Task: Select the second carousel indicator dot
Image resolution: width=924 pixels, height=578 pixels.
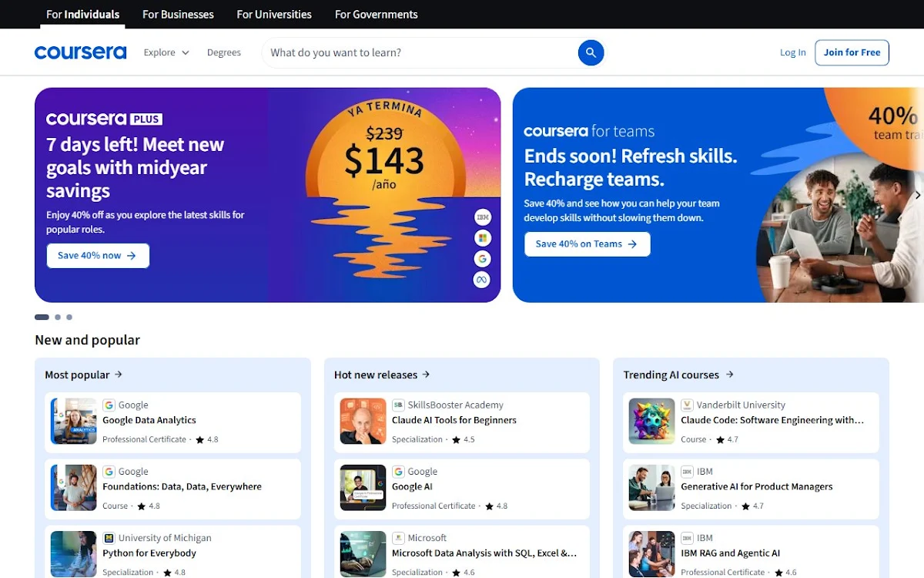Action: pos(58,317)
